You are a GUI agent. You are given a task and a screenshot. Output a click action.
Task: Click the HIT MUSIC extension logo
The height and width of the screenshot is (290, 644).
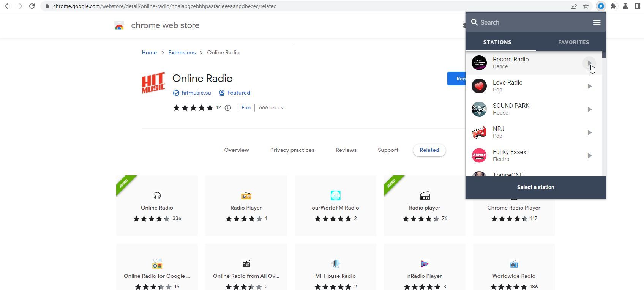[153, 83]
